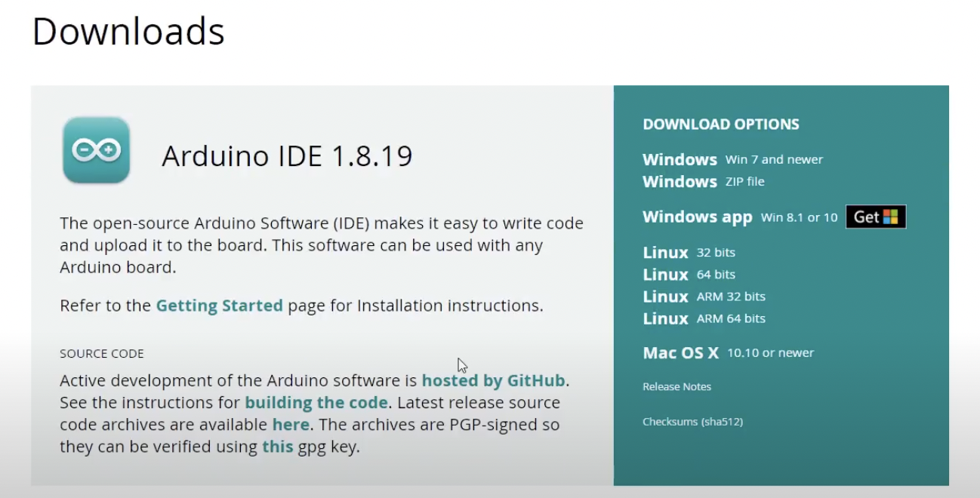Download Linux 64 bits version
This screenshot has width=980, height=498.
pos(689,274)
